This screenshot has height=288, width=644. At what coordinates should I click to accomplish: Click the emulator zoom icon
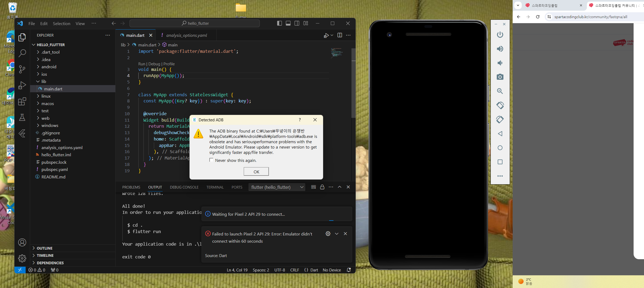[x=500, y=91]
